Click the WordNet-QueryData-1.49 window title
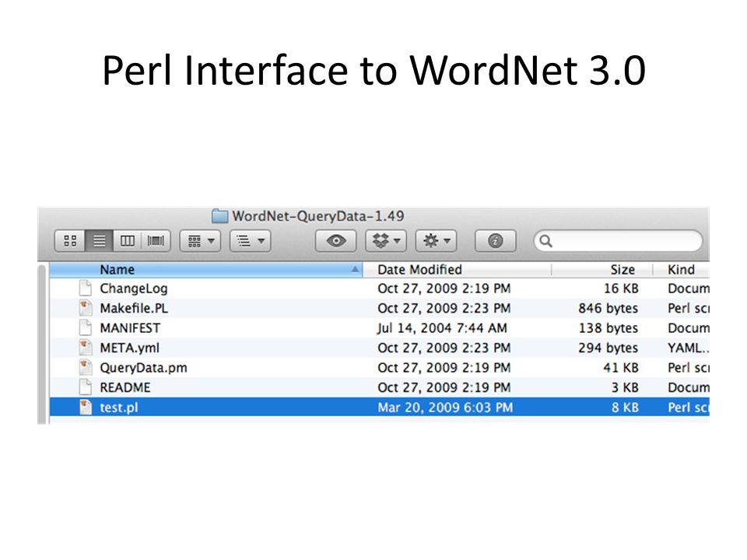This screenshot has height=560, width=747. click(317, 216)
